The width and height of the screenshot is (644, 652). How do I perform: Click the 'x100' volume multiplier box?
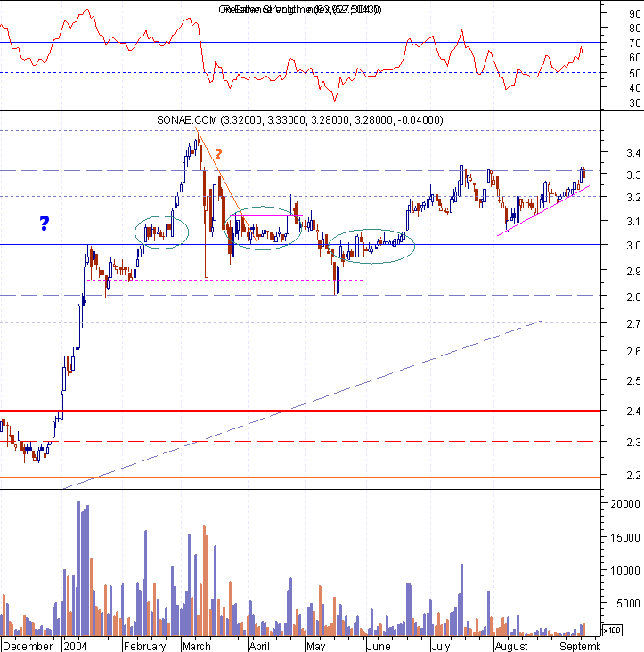point(612,630)
